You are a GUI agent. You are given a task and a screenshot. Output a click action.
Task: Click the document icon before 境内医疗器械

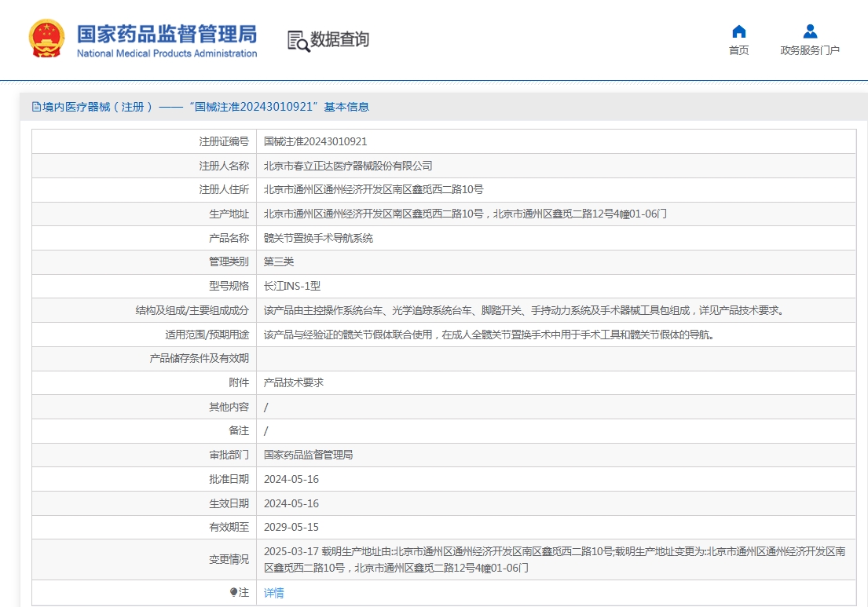coord(36,107)
